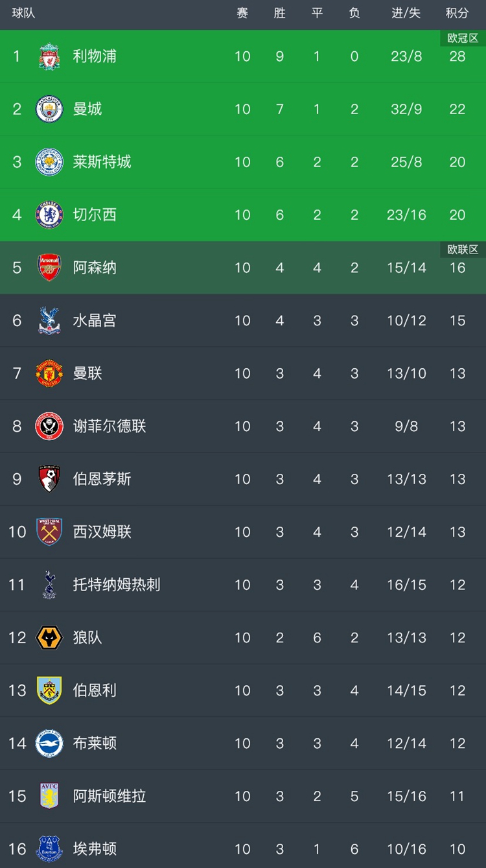
Task: Click the Leicester City fox badge
Action: (49, 162)
